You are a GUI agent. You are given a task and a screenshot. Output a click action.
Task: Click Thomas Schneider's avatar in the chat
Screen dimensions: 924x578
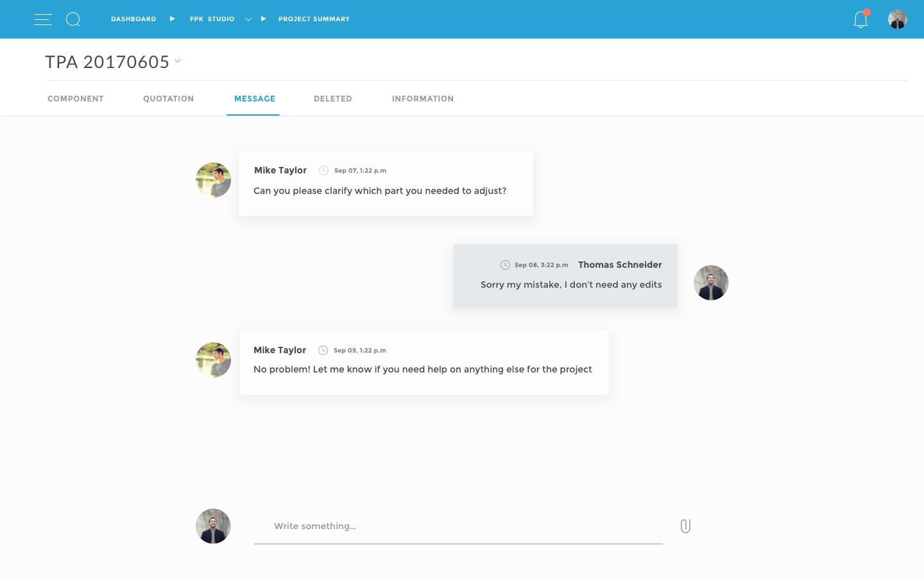click(x=711, y=283)
